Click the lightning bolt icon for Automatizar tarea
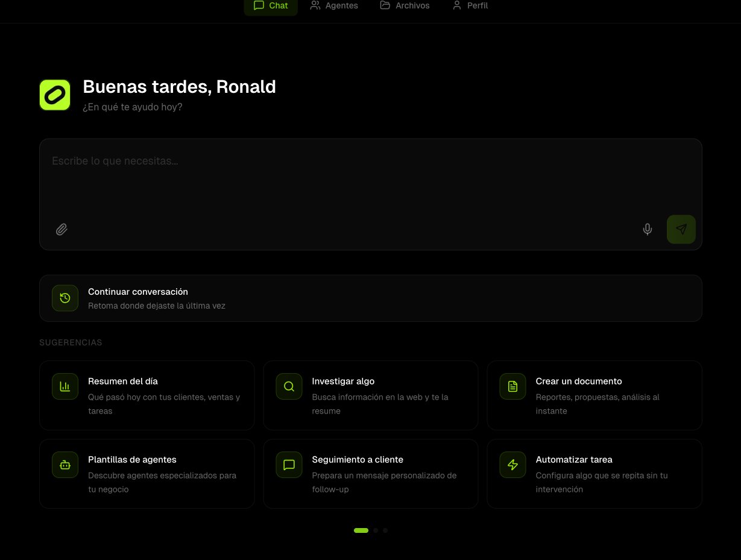741x560 pixels. [512, 465]
